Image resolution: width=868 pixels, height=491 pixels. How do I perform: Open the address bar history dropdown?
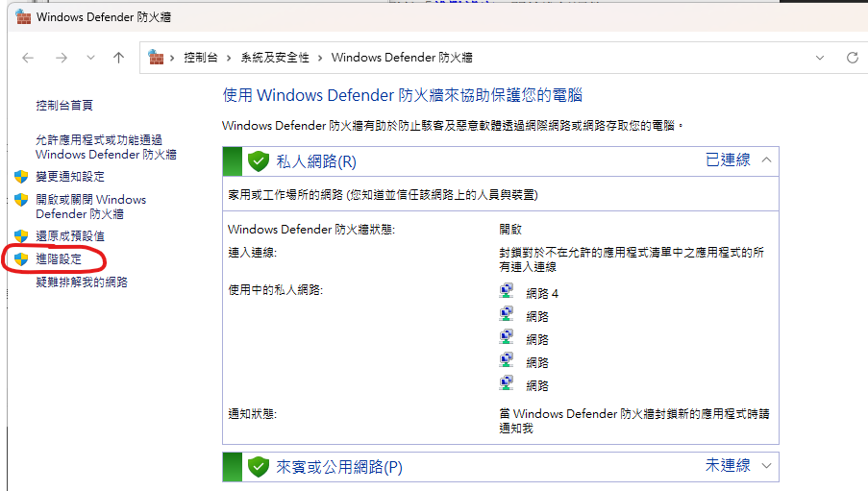click(x=820, y=58)
